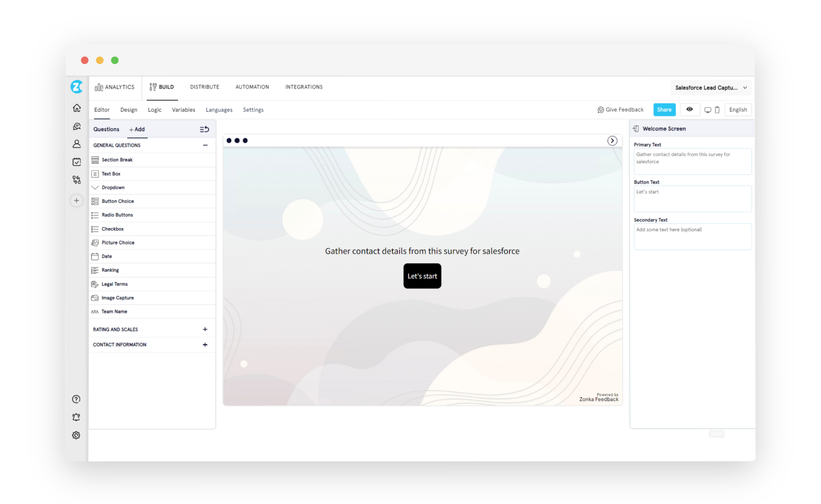Open Settings via the gear icon

click(x=76, y=435)
